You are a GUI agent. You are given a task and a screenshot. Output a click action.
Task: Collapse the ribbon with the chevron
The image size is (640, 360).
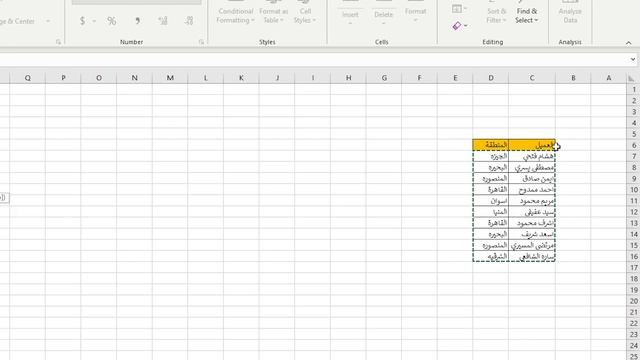click(629, 43)
